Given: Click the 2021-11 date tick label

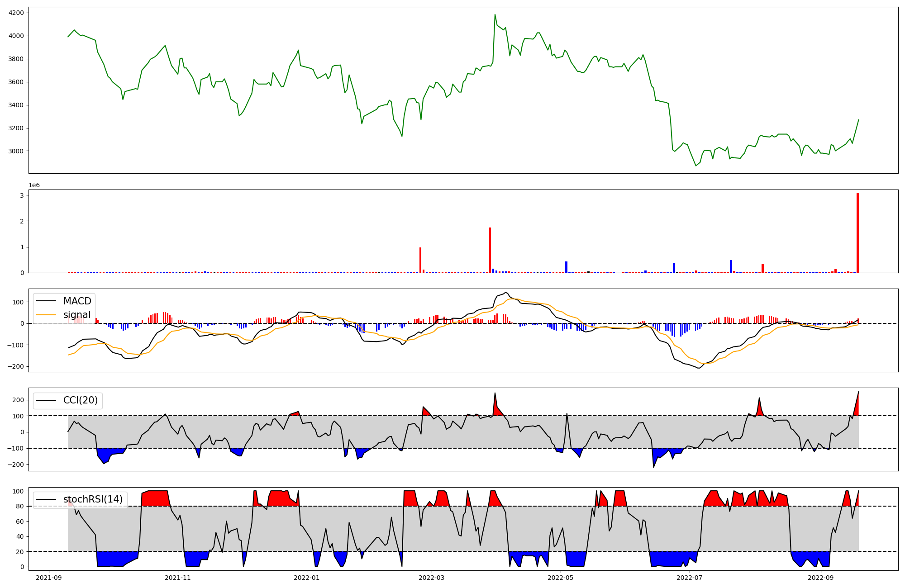Looking at the screenshot, I should click(178, 578).
